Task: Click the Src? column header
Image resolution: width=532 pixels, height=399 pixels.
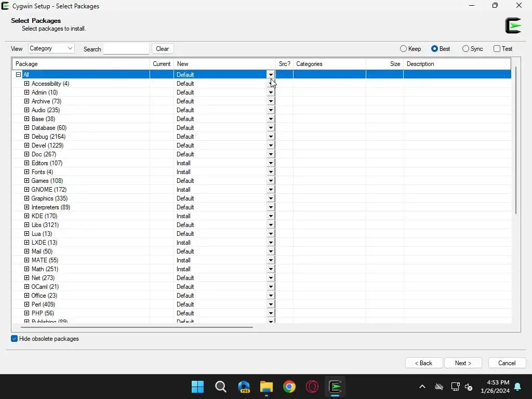Action: click(284, 64)
